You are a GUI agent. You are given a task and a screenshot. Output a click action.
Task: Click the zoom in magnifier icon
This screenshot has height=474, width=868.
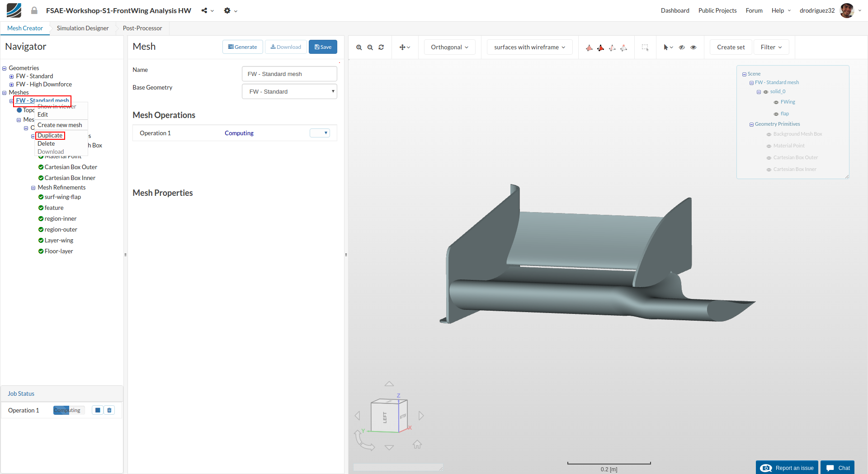(359, 47)
